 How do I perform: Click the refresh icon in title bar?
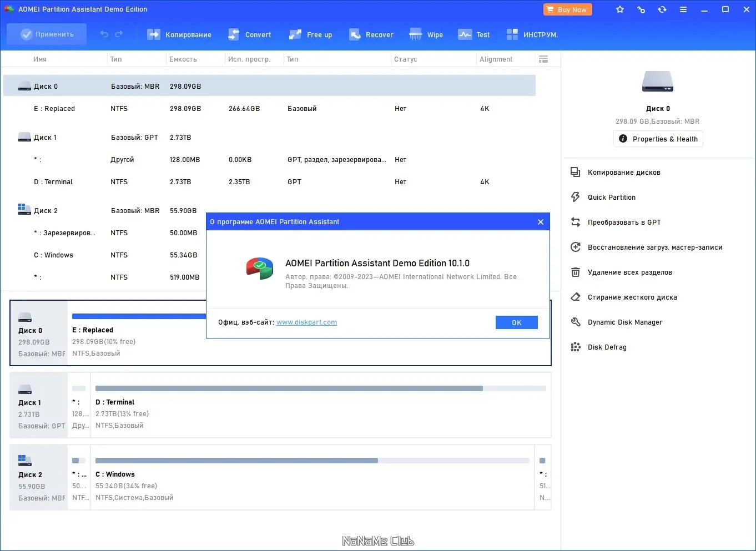click(x=662, y=9)
